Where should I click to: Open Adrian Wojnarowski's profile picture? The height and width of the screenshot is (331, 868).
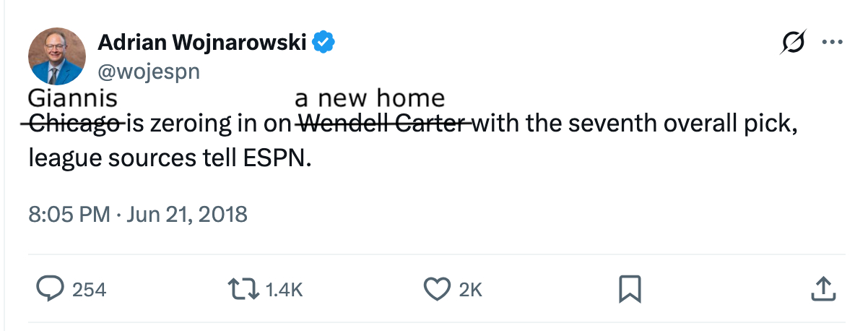pyautogui.click(x=57, y=56)
